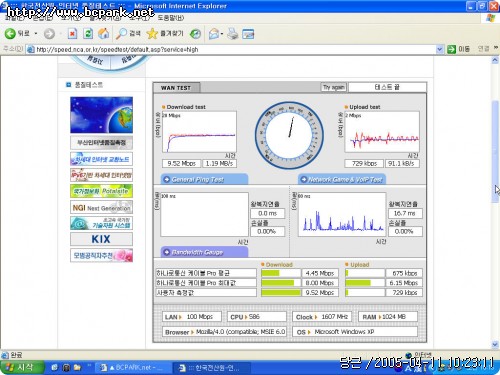Expand the toolbar overflow chevron after 연결

click(x=496, y=49)
